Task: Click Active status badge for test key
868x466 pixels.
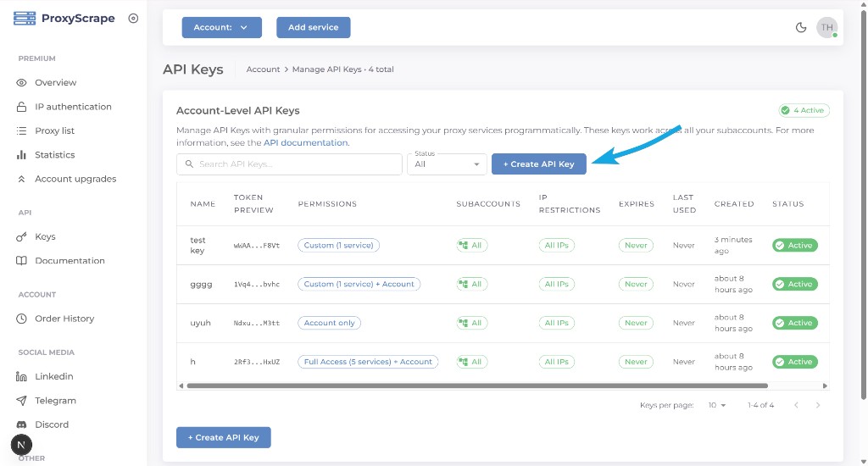Action: 795,245
